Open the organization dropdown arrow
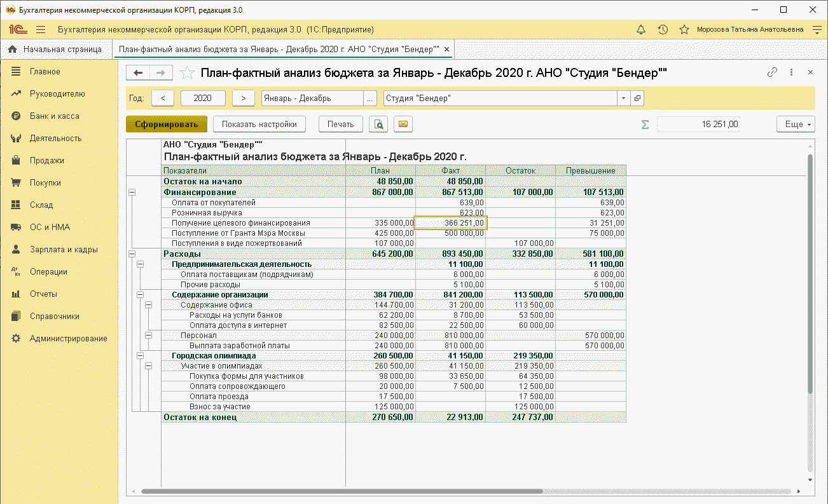This screenshot has width=828, height=504. click(x=623, y=99)
